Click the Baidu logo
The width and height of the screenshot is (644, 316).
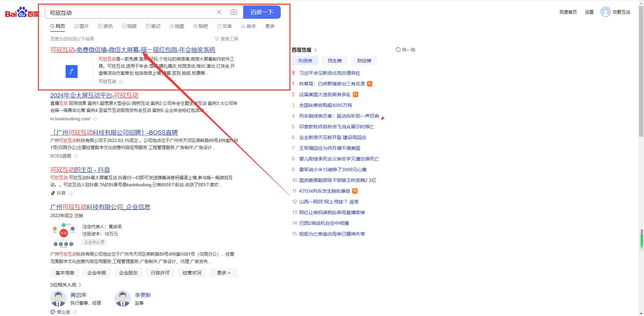(22, 12)
